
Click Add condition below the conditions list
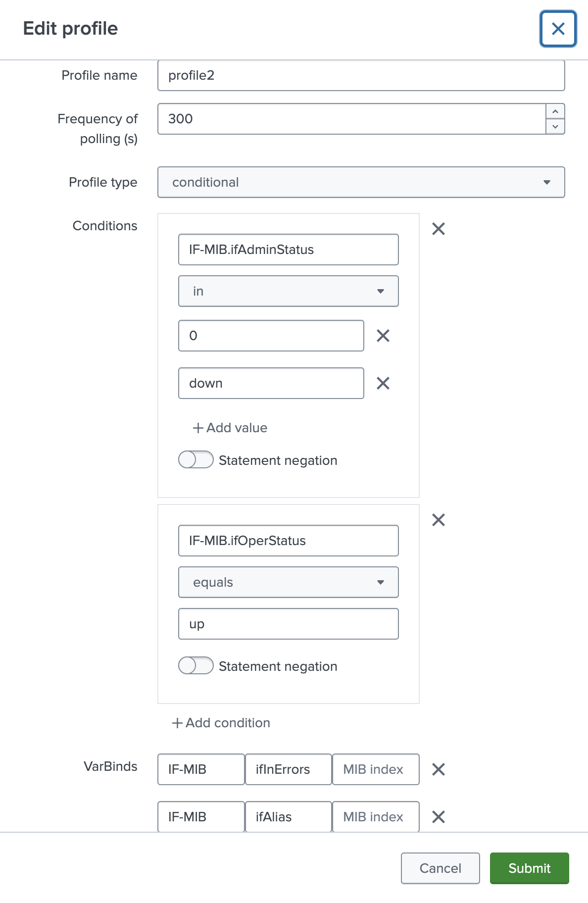coord(221,723)
